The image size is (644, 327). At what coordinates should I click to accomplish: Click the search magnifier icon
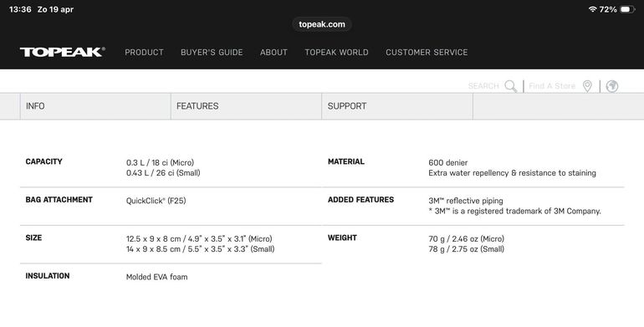click(x=511, y=86)
